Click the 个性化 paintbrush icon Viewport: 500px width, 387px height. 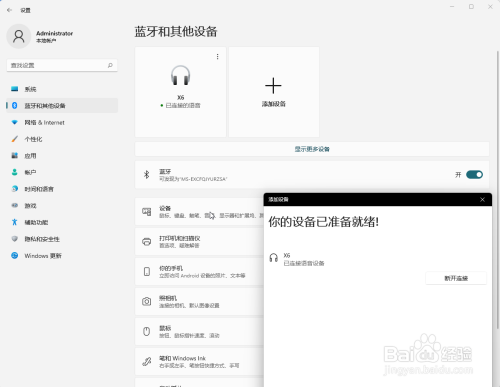tap(15, 139)
